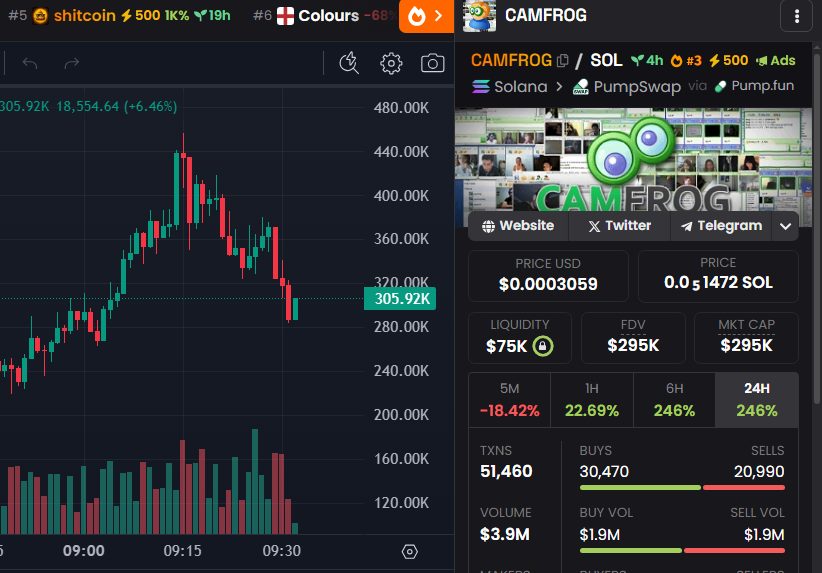This screenshot has height=573, width=822.
Task: Open chart settings gear icon
Action: pyautogui.click(x=391, y=63)
